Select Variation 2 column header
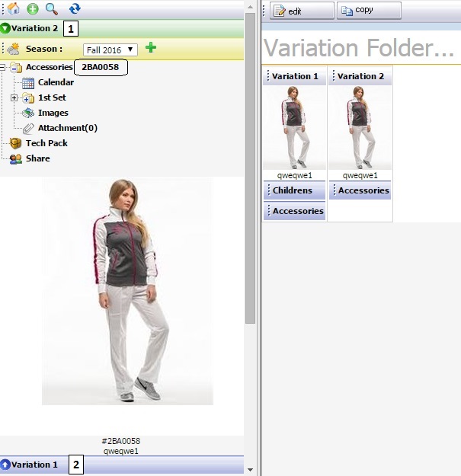The image size is (461, 476). 360,76
